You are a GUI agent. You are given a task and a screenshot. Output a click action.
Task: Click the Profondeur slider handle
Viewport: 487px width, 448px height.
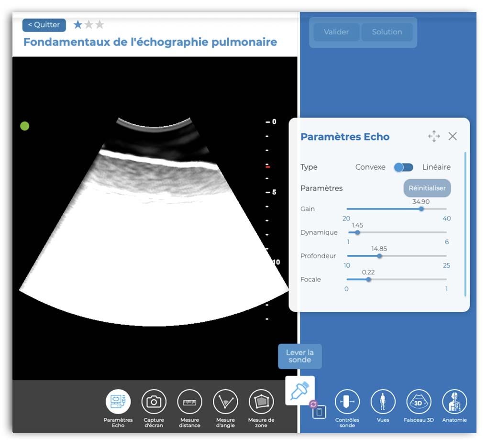(379, 256)
